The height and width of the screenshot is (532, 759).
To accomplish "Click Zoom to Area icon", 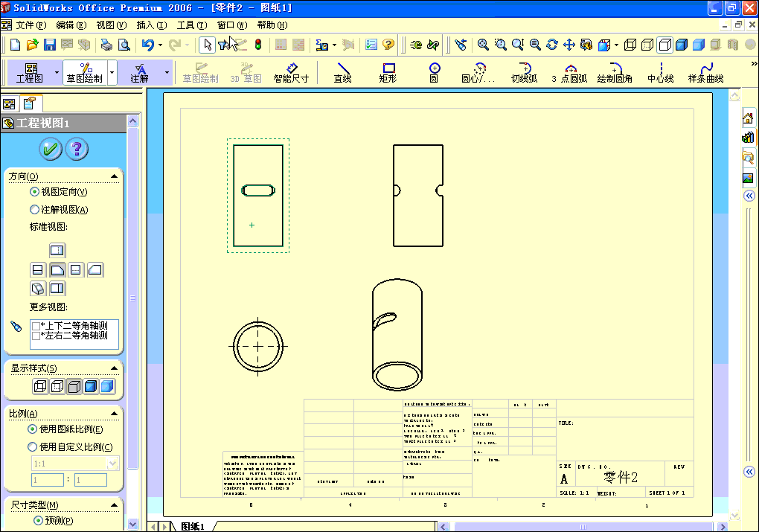I will tap(500, 45).
